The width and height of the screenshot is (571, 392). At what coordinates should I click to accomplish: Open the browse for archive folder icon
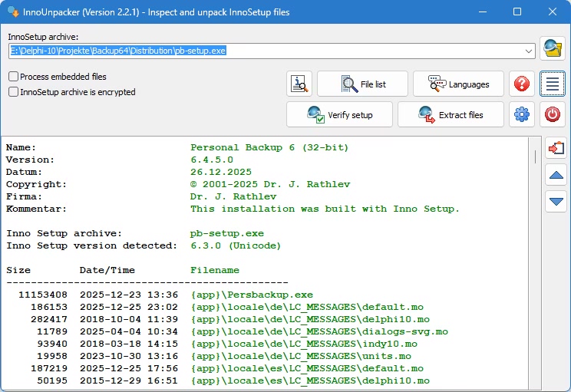pos(552,48)
